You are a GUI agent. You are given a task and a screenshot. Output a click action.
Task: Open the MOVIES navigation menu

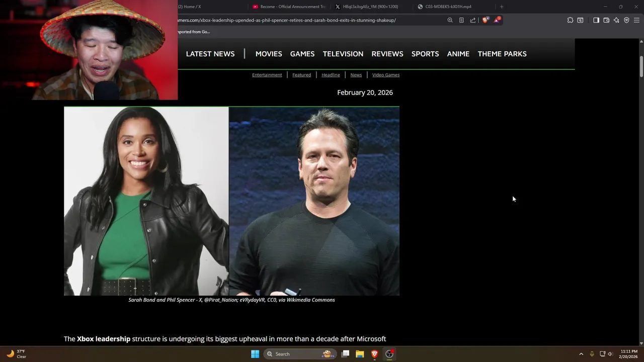point(269,54)
